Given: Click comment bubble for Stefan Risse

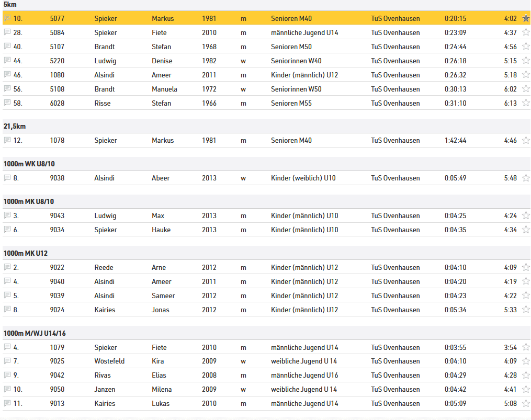Looking at the screenshot, I should [7, 103].
